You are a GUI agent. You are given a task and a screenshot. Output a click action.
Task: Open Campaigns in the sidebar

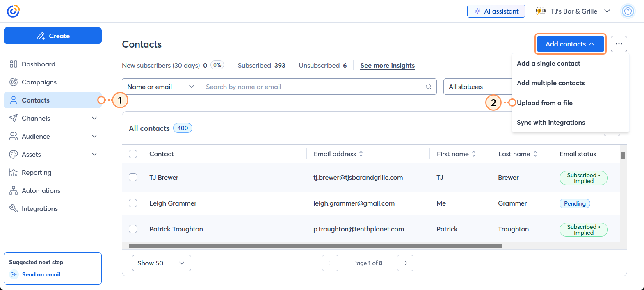tap(53, 82)
